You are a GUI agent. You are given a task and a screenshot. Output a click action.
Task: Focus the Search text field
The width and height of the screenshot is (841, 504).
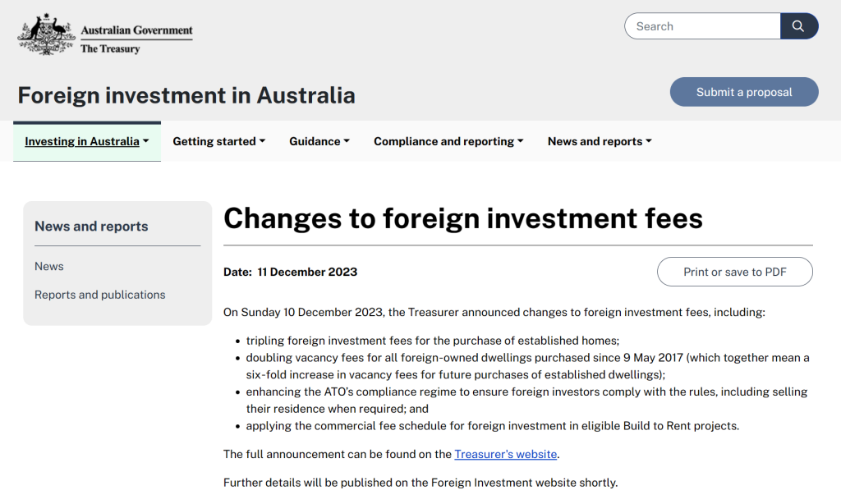tap(702, 26)
